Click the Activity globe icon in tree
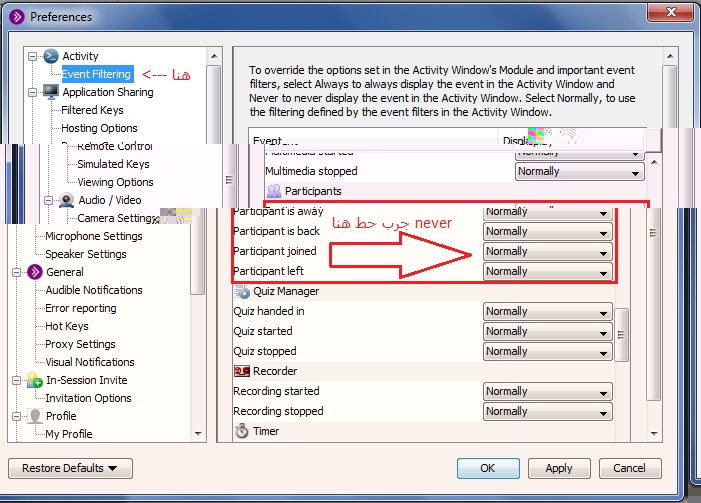 pyautogui.click(x=50, y=56)
